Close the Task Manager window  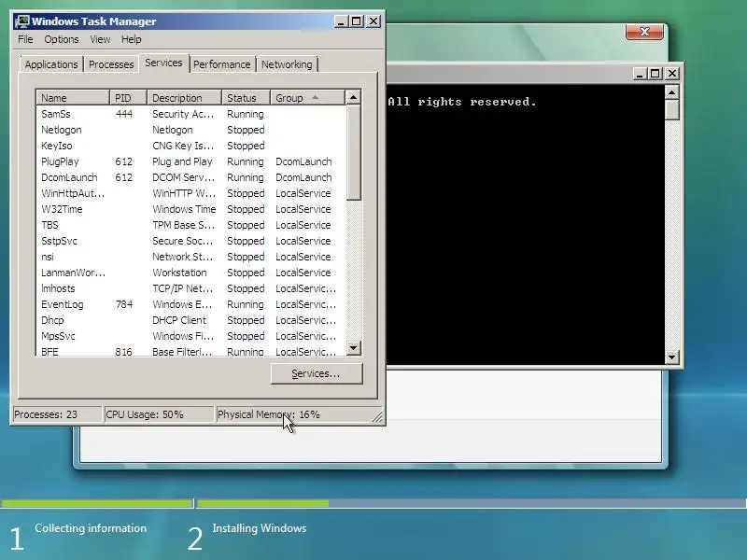(373, 21)
